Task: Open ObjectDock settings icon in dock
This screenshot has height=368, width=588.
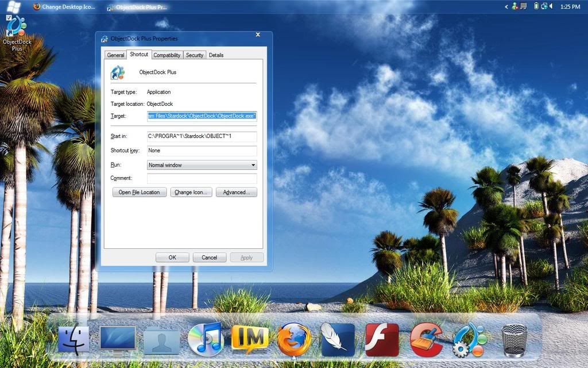Action: (470, 340)
